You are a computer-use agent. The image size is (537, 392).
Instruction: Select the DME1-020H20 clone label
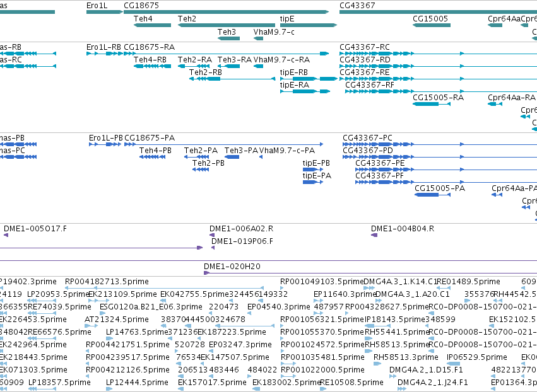pyautogui.click(x=232, y=267)
